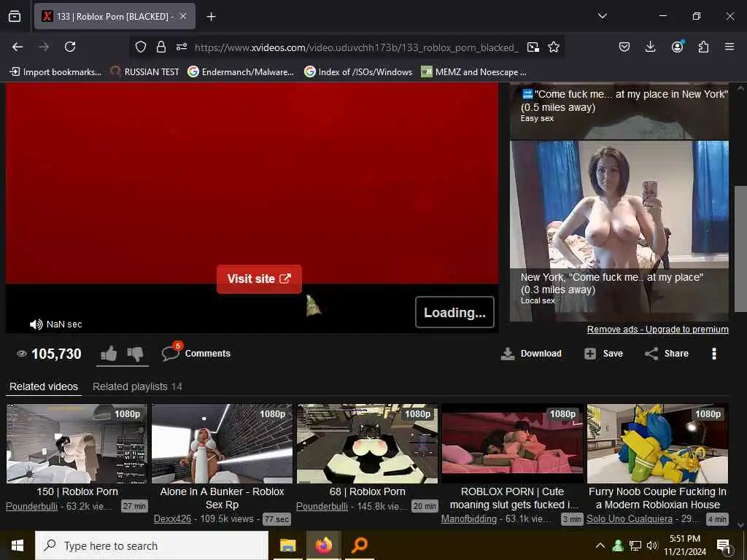This screenshot has height=560, width=747.
Task: Click the scrollbar down arrow
Action: 740,525
